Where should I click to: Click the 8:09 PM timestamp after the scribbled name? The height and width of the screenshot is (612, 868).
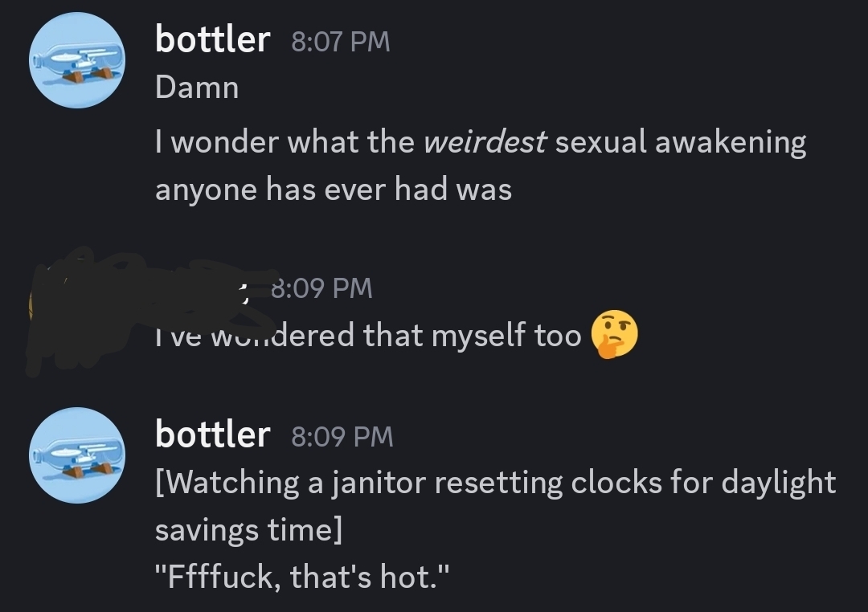[321, 288]
